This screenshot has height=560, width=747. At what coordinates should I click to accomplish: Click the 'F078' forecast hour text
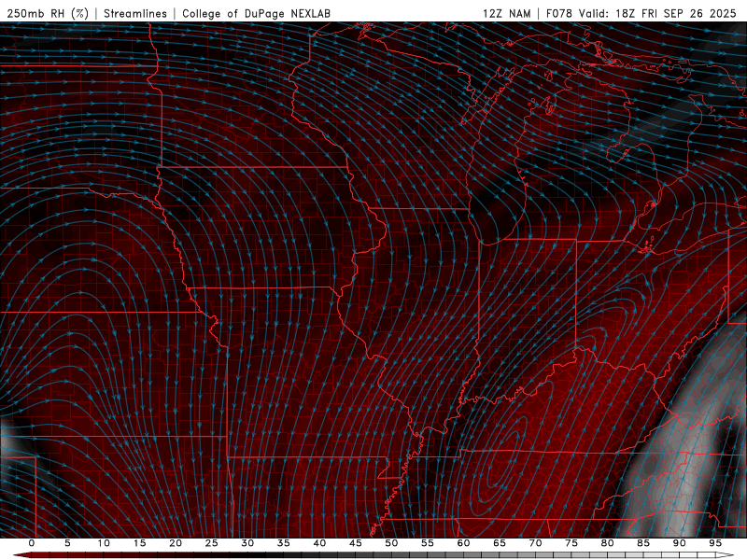[559, 13]
